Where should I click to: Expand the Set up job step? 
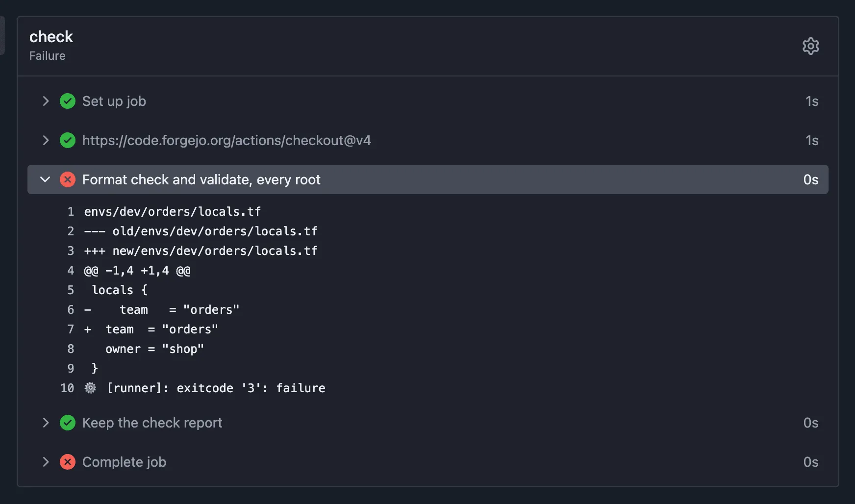point(46,101)
